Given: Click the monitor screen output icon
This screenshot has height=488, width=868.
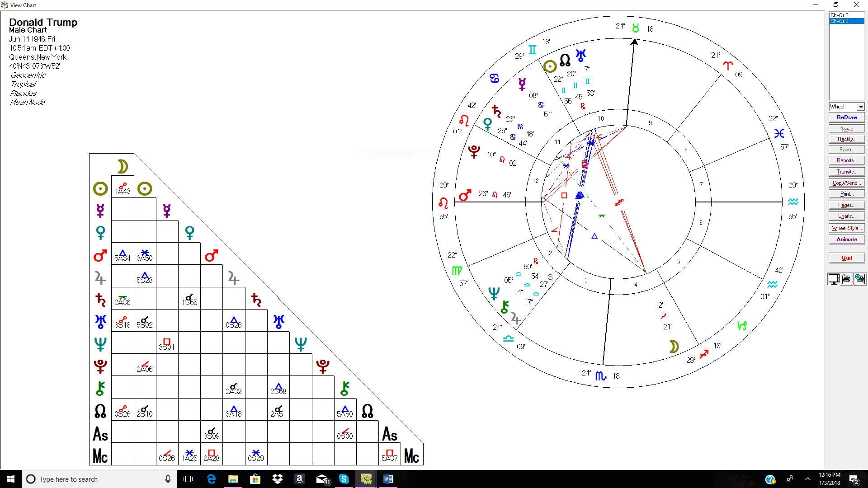Looking at the screenshot, I should pyautogui.click(x=833, y=279).
